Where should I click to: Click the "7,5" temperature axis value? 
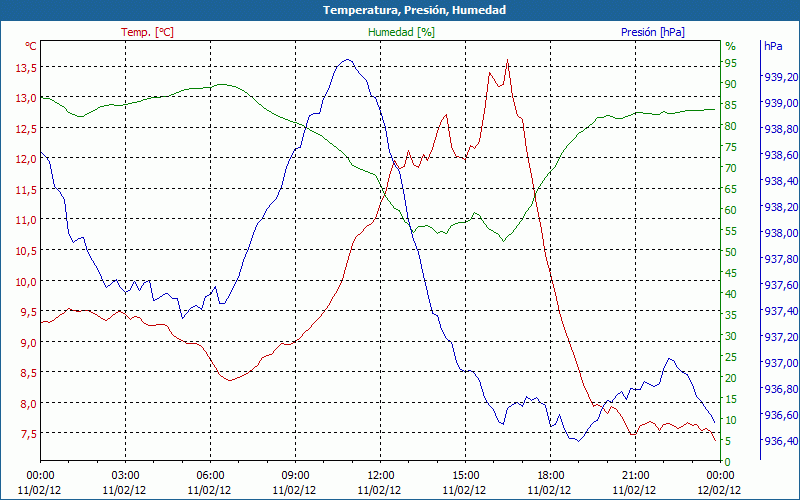point(28,434)
